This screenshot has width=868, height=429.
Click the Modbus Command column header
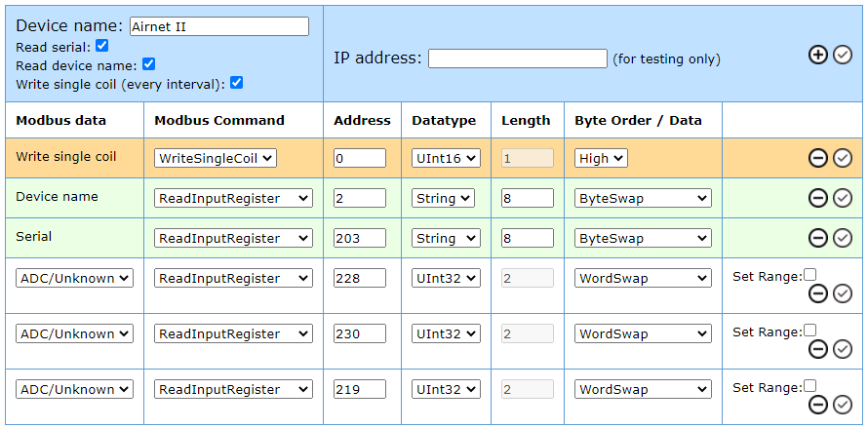pyautogui.click(x=219, y=121)
